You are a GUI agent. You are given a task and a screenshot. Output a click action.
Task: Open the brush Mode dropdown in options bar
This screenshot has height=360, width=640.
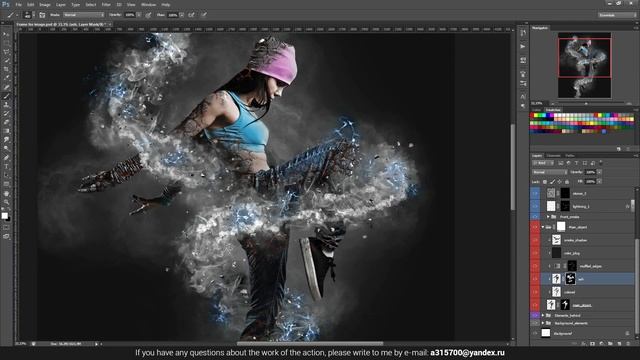coord(84,15)
